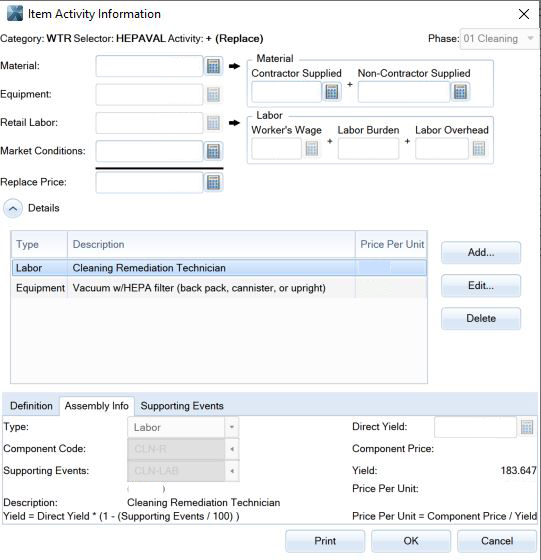Click the Replace Price input field

[x=149, y=182]
